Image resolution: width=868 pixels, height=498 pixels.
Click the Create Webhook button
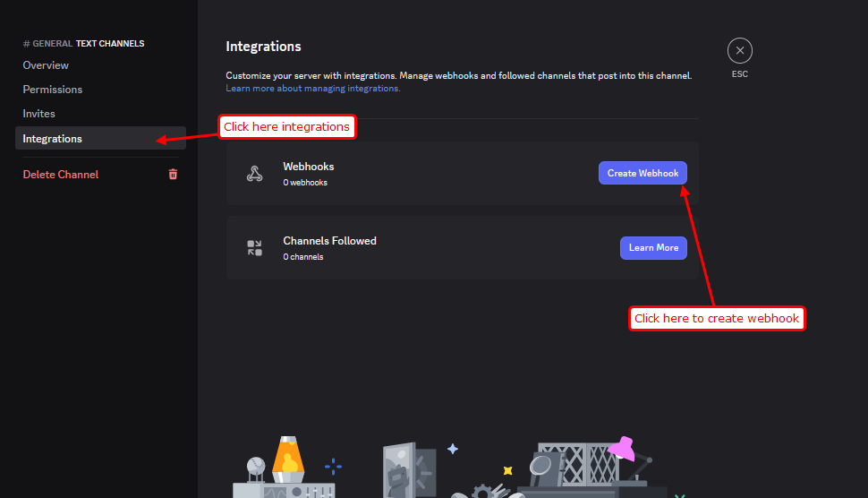click(x=642, y=173)
